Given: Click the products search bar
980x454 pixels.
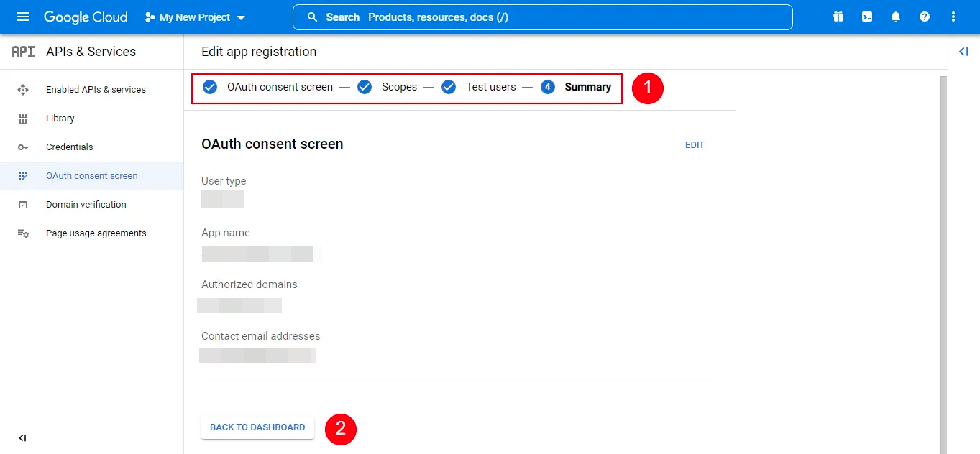Looking at the screenshot, I should pos(542,17).
